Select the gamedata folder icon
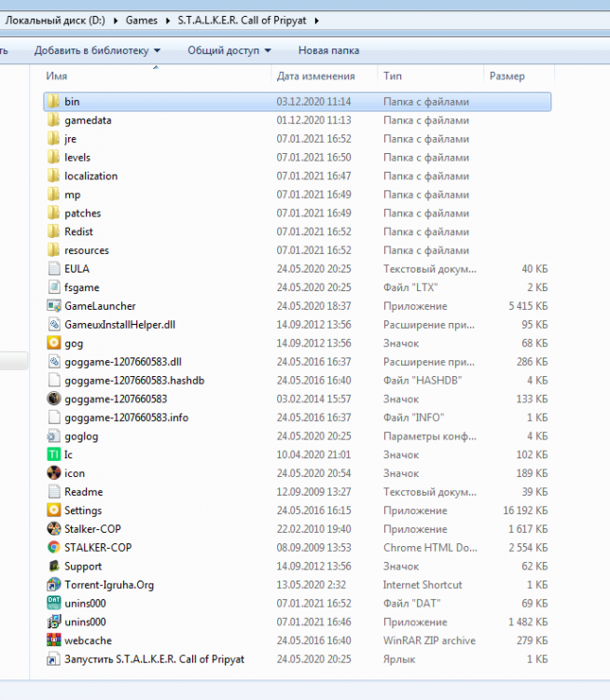 53,120
